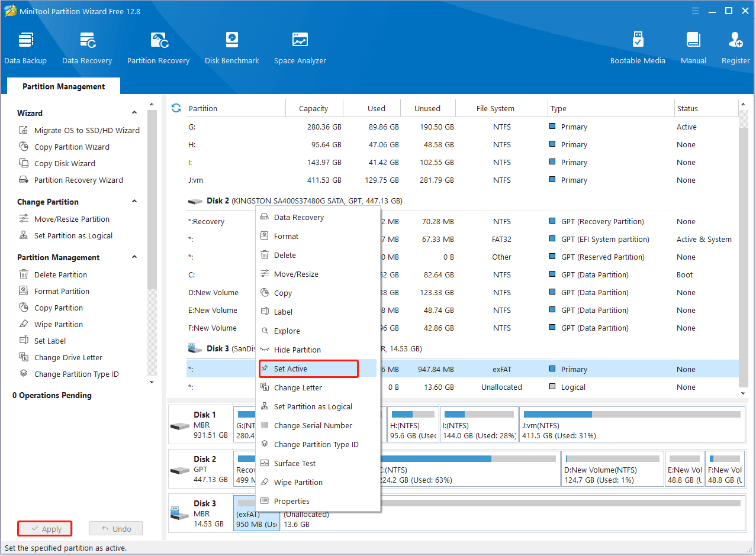Viewport: 756px width, 556px height.
Task: Choose Set Partition as Logical in context menu
Action: click(x=318, y=406)
